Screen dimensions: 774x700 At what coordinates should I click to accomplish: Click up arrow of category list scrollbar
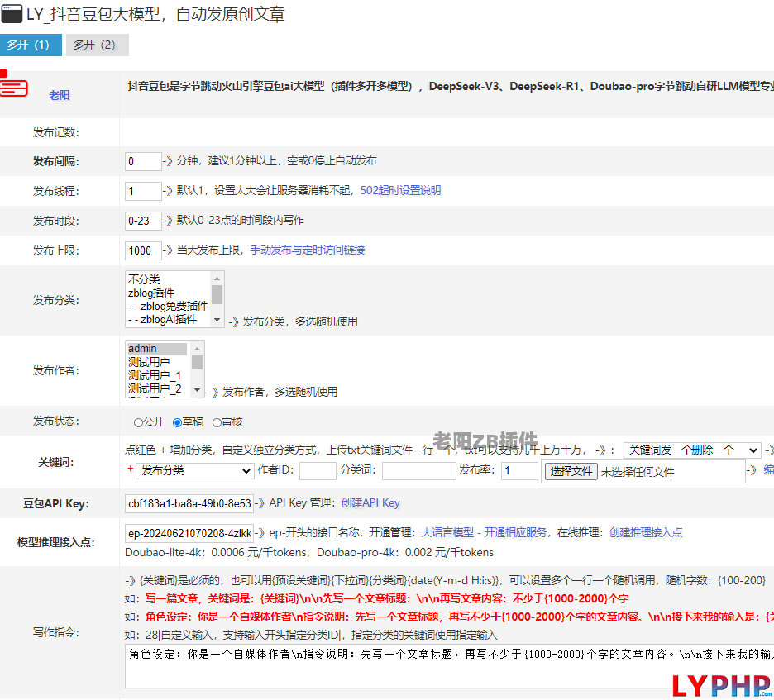pos(217,279)
